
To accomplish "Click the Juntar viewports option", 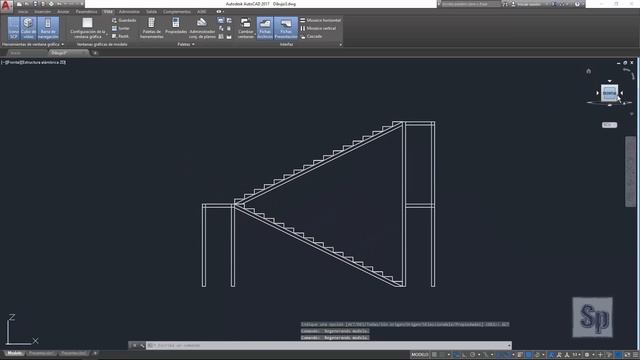I will (x=121, y=28).
